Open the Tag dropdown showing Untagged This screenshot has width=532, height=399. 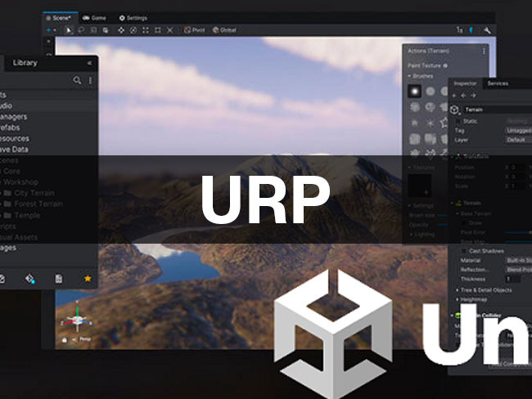pos(518,131)
